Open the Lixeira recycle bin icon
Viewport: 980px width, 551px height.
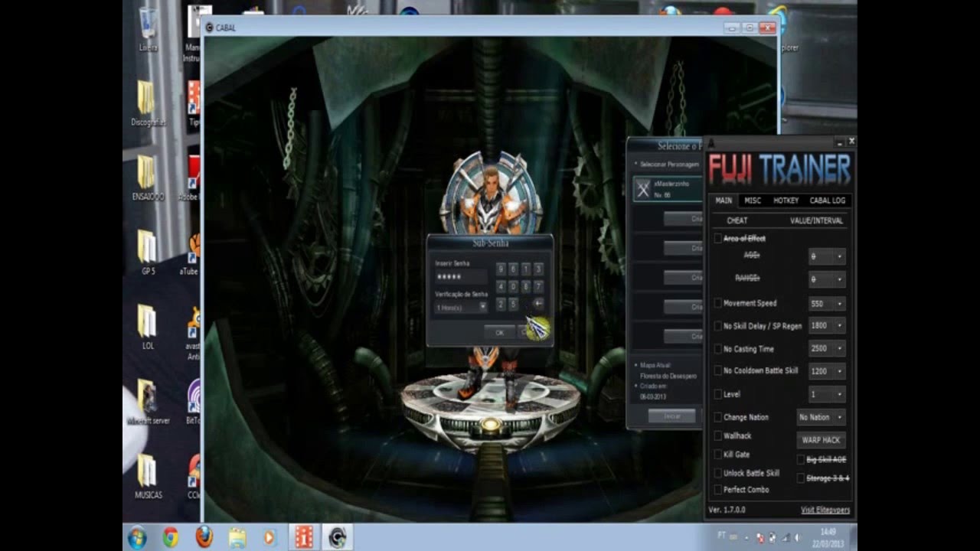148,29
